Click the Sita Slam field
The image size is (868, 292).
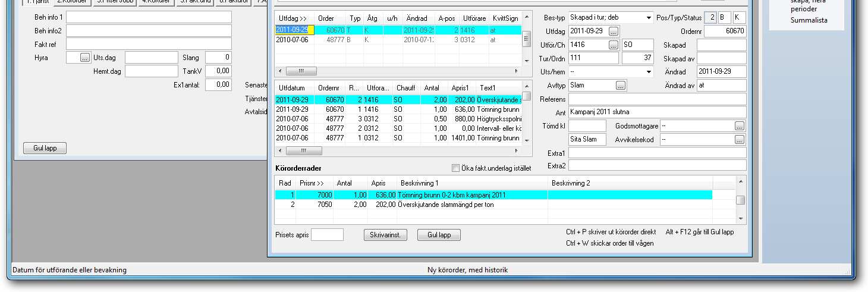point(587,139)
